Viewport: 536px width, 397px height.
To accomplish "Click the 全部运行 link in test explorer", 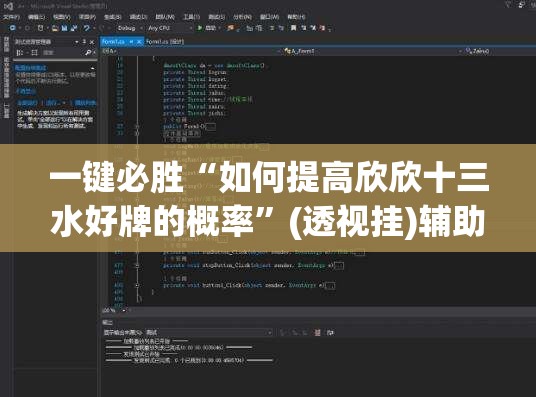I will (x=27, y=103).
